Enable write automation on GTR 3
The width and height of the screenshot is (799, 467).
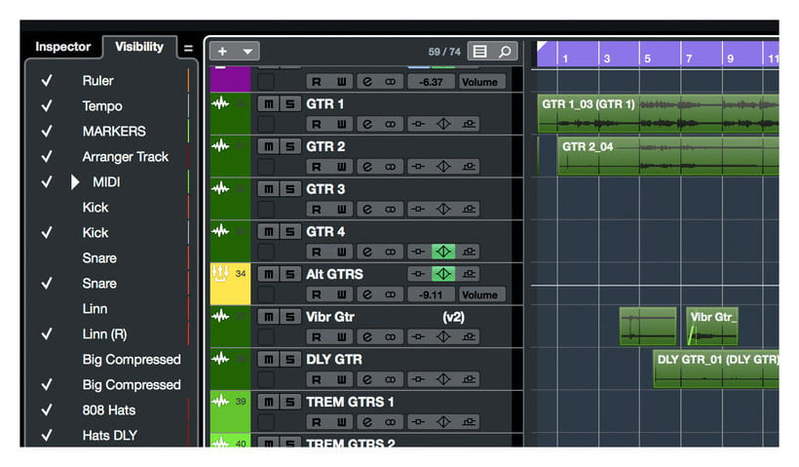pyautogui.click(x=341, y=210)
